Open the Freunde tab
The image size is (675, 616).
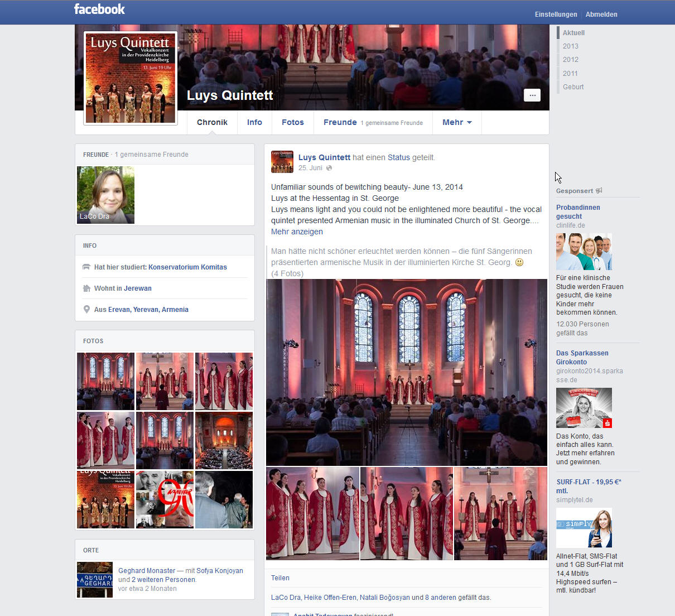pos(340,122)
